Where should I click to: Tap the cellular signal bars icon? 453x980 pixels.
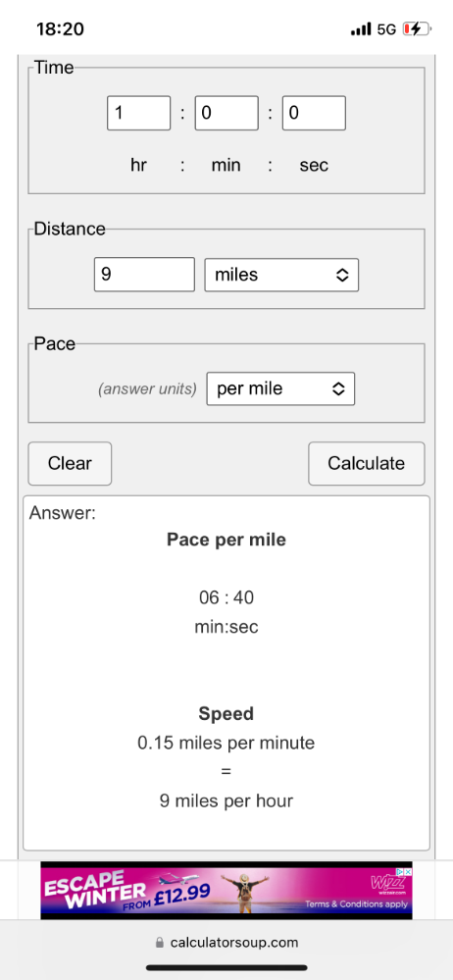[361, 28]
